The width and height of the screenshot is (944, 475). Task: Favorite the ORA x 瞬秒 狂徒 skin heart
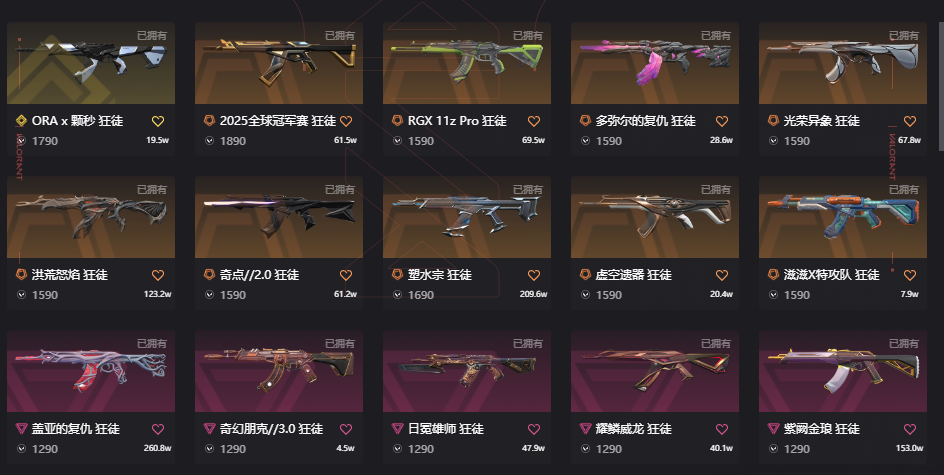click(158, 121)
